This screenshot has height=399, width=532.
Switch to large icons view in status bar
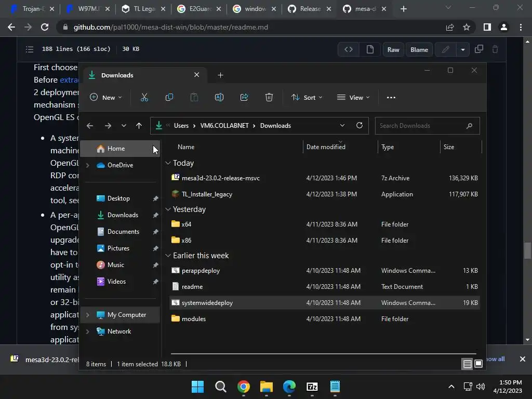478,364
